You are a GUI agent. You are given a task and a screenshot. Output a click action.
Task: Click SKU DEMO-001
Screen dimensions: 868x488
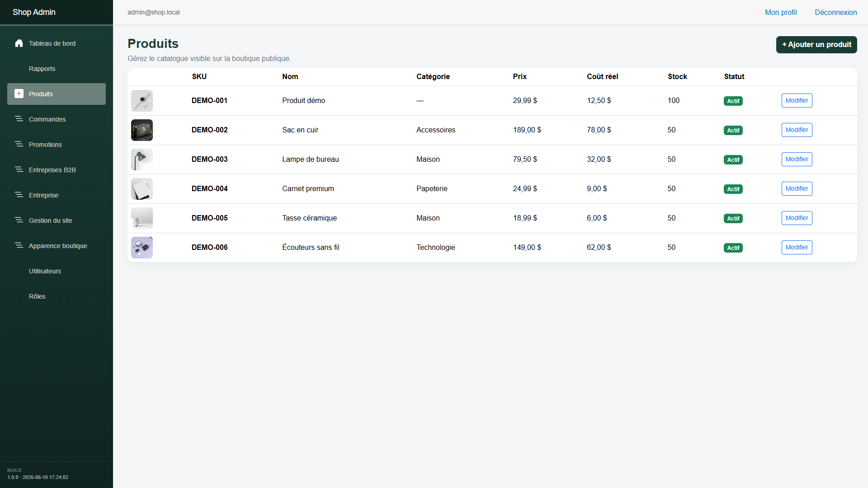(x=209, y=100)
